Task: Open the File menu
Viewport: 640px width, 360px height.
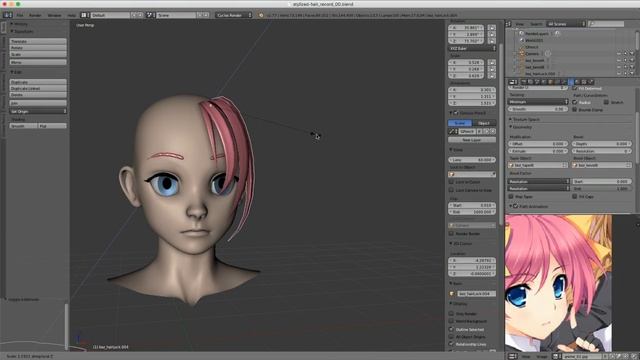Action: point(20,15)
